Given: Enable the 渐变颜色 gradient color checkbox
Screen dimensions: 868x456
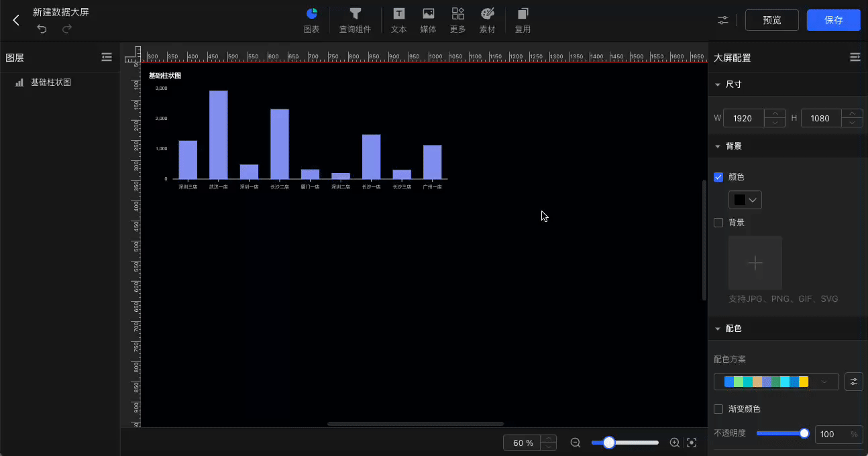Looking at the screenshot, I should pos(718,409).
